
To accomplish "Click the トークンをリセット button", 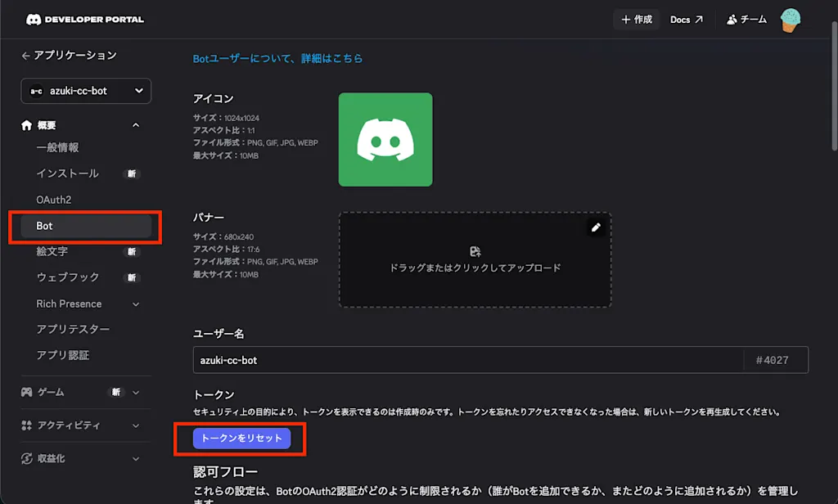I will [241, 439].
